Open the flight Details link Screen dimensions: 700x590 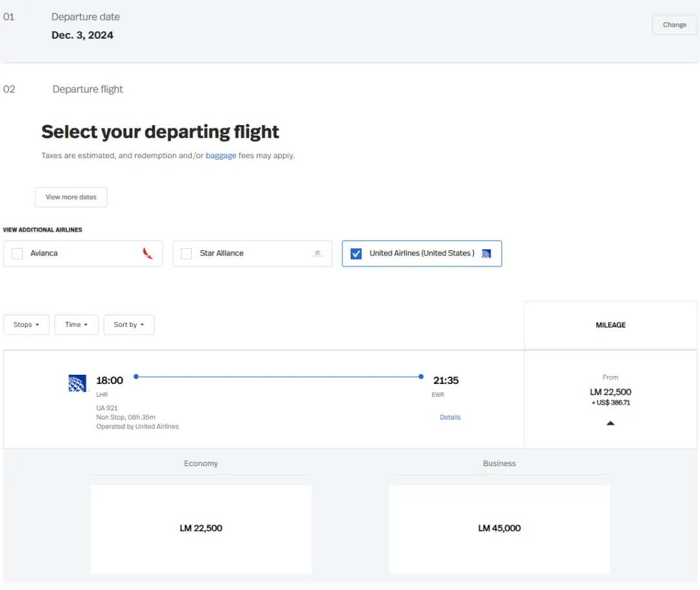point(450,418)
